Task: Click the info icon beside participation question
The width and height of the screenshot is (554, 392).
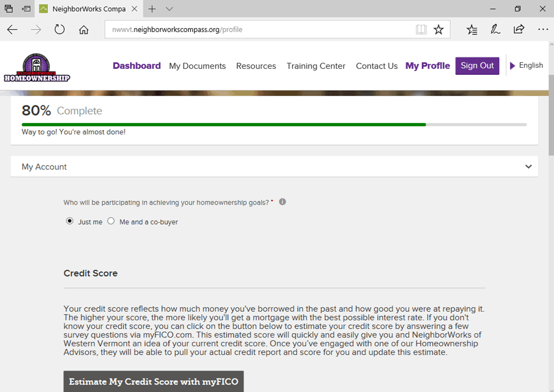Action: click(x=282, y=202)
